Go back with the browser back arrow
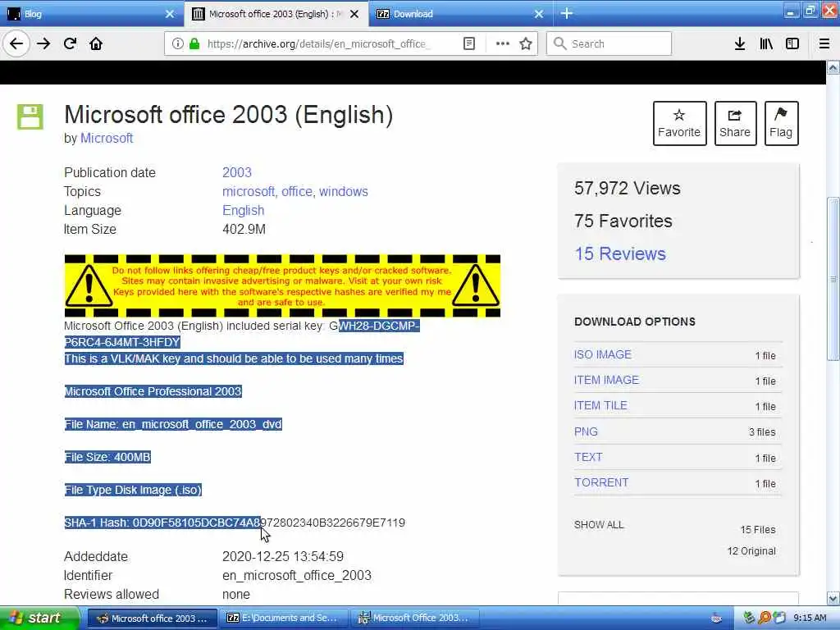Image resolution: width=840 pixels, height=630 pixels. point(16,44)
